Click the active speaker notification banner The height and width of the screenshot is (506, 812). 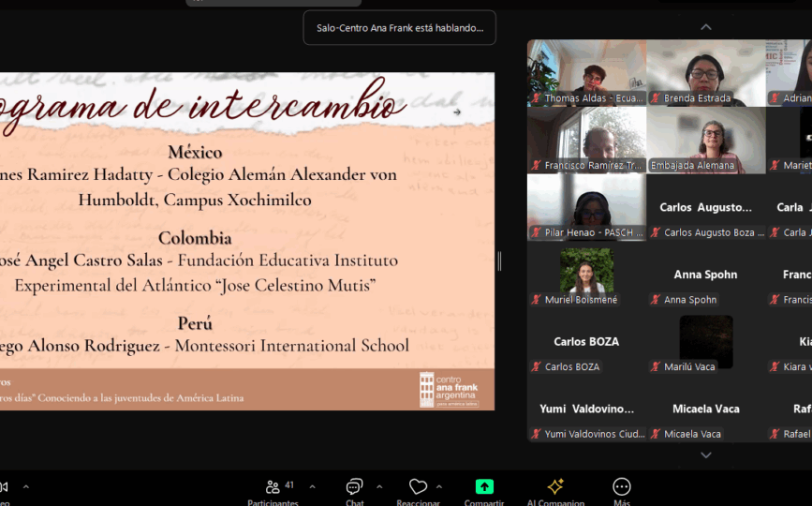pyautogui.click(x=400, y=28)
